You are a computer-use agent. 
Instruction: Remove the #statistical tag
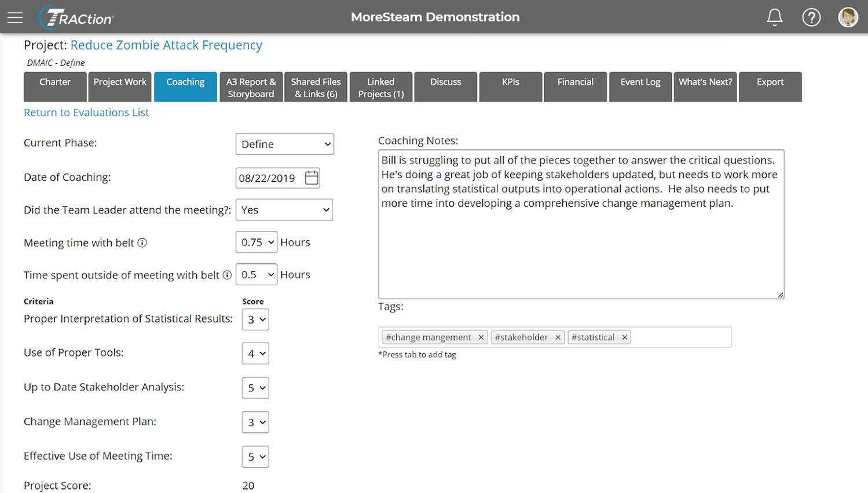coord(624,337)
